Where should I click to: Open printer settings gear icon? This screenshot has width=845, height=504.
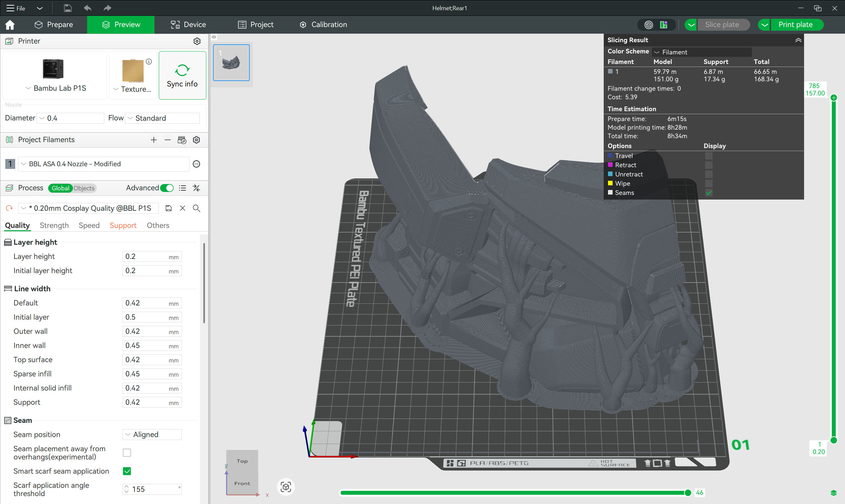coord(197,41)
